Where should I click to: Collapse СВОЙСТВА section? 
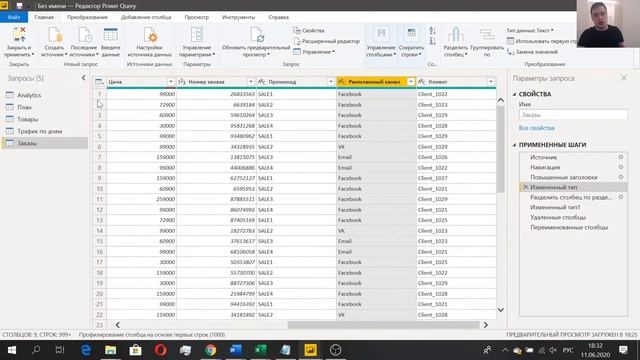point(514,94)
